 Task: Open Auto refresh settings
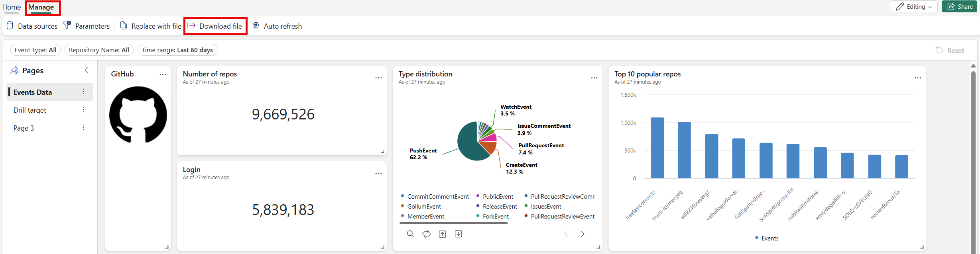(x=277, y=26)
